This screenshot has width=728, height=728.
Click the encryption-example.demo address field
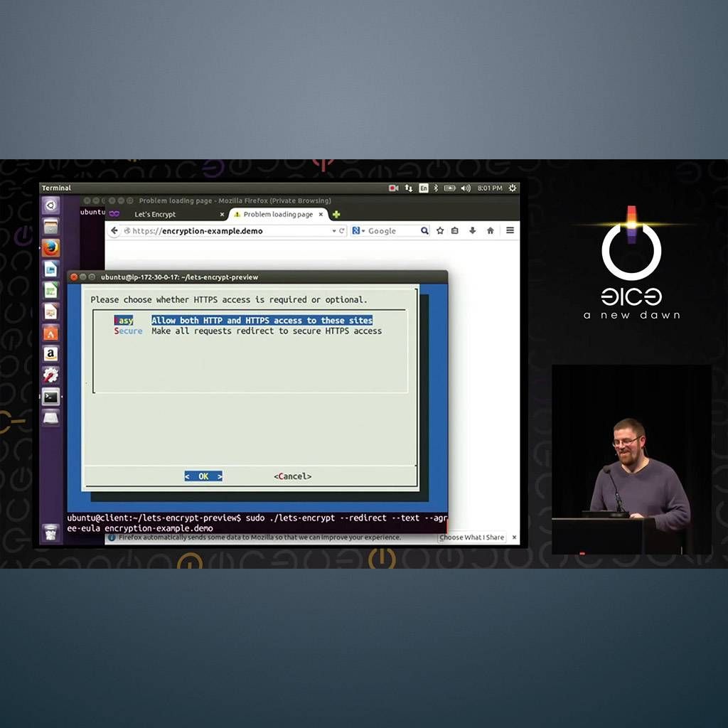[227, 231]
